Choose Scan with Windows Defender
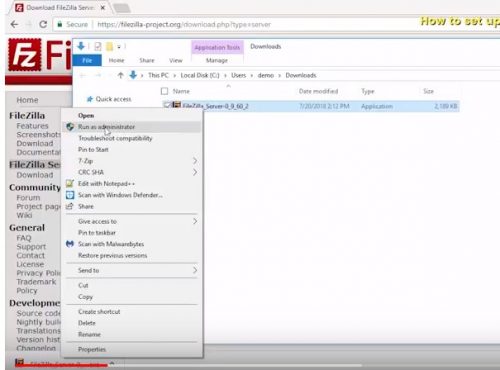Screen dimensions: 500x370 [120, 195]
